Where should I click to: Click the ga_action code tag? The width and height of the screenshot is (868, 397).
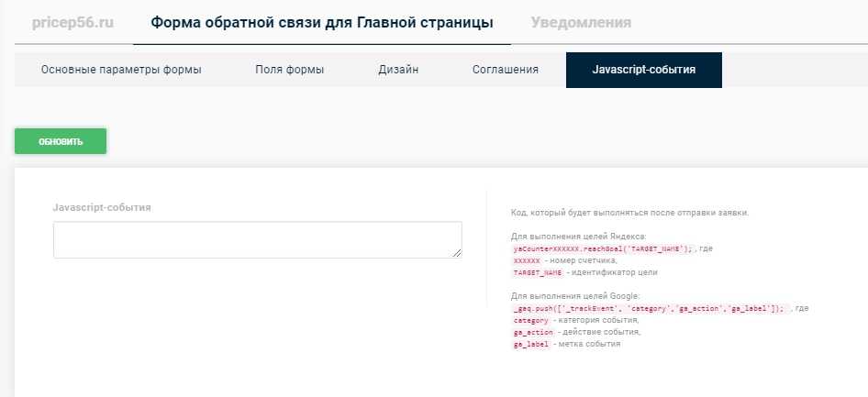pyautogui.click(x=532, y=333)
